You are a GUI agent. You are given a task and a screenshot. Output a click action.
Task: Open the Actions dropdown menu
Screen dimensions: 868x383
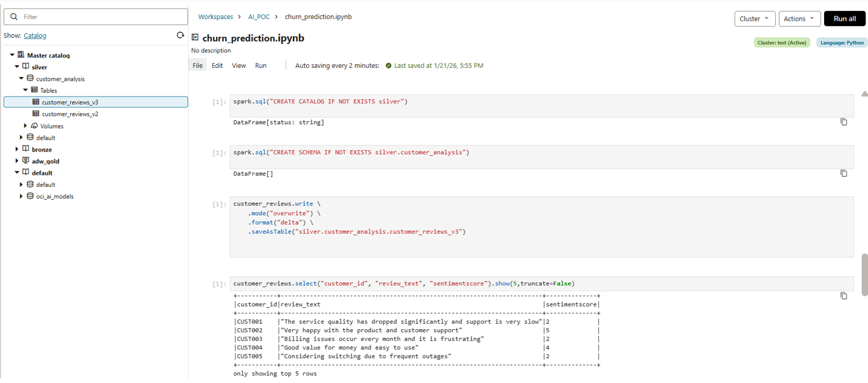click(x=799, y=19)
